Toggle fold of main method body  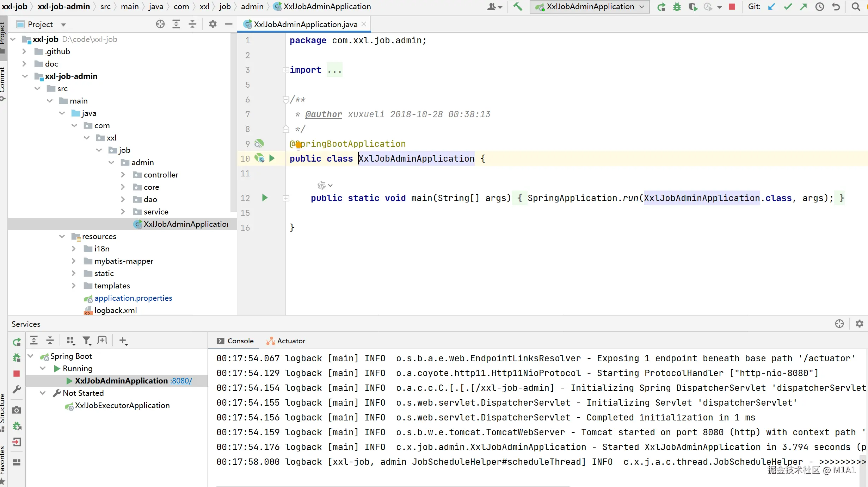[286, 198]
